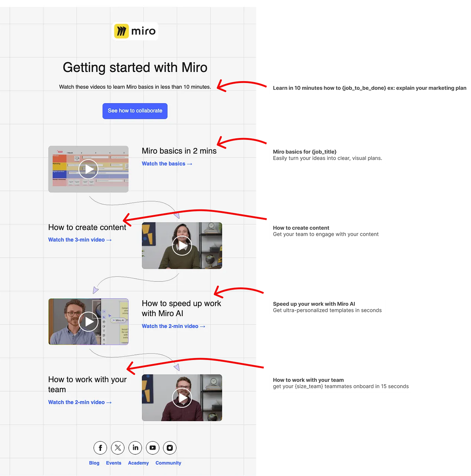The image size is (471, 476).
Task: Click the How to speed up work with Miro AI heading
Action: [181, 308]
